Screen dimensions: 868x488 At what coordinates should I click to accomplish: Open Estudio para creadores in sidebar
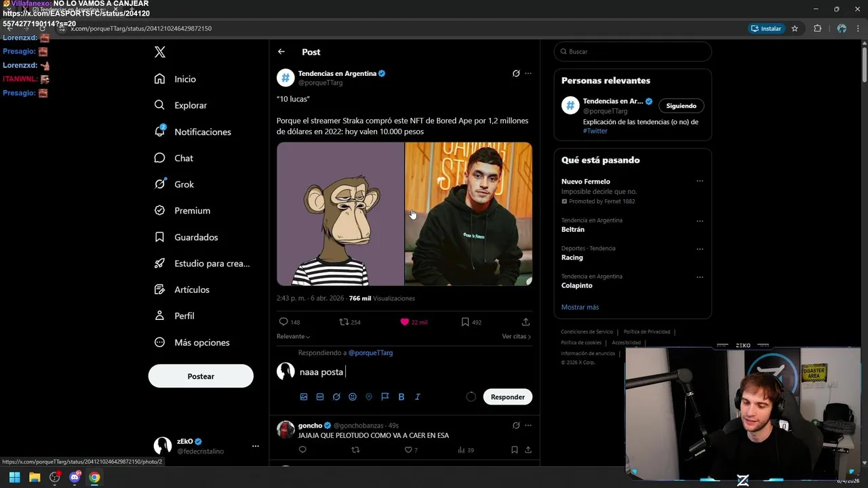pos(202,264)
